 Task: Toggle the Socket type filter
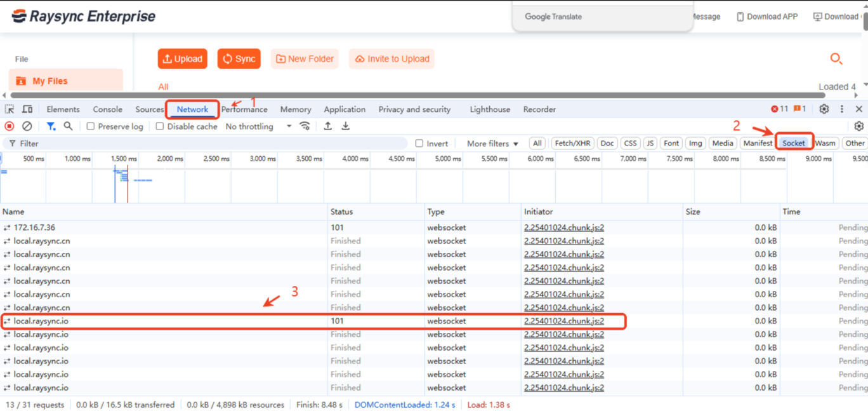click(794, 144)
